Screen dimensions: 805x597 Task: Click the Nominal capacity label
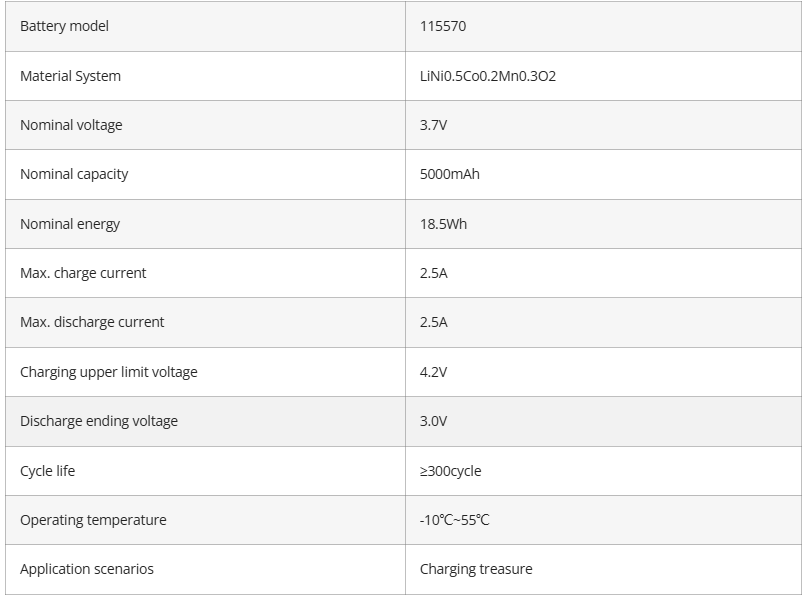coord(74,174)
